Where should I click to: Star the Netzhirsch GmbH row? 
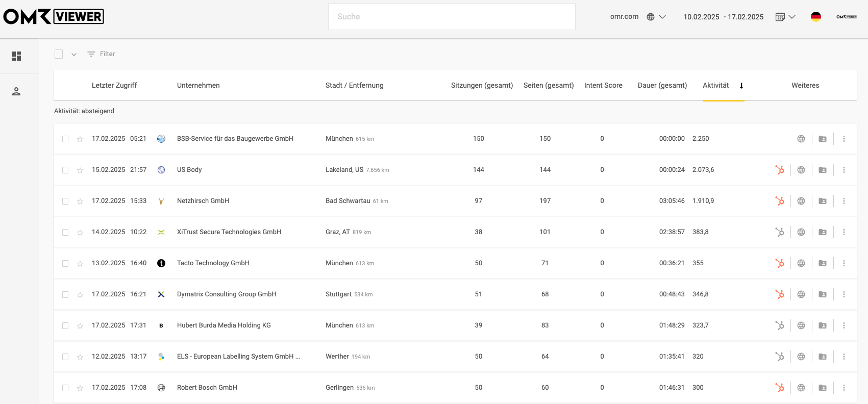point(80,201)
